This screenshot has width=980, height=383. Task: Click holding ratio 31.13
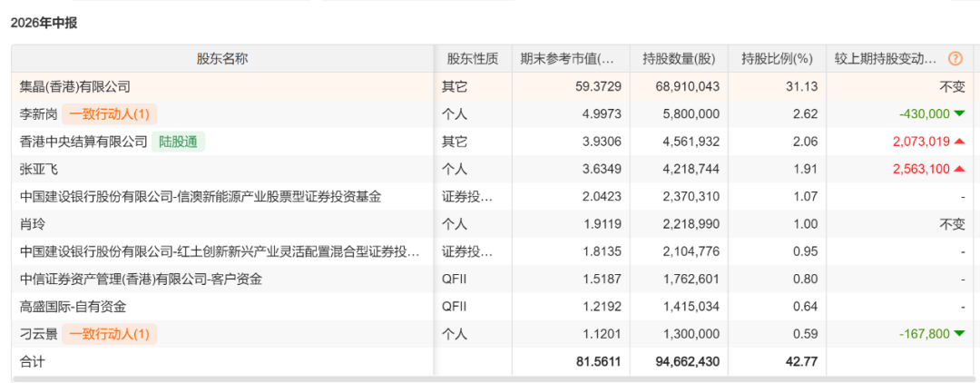tap(803, 87)
